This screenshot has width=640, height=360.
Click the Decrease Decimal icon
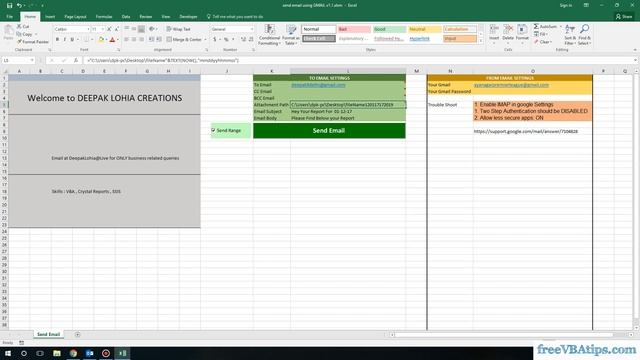tap(251, 40)
